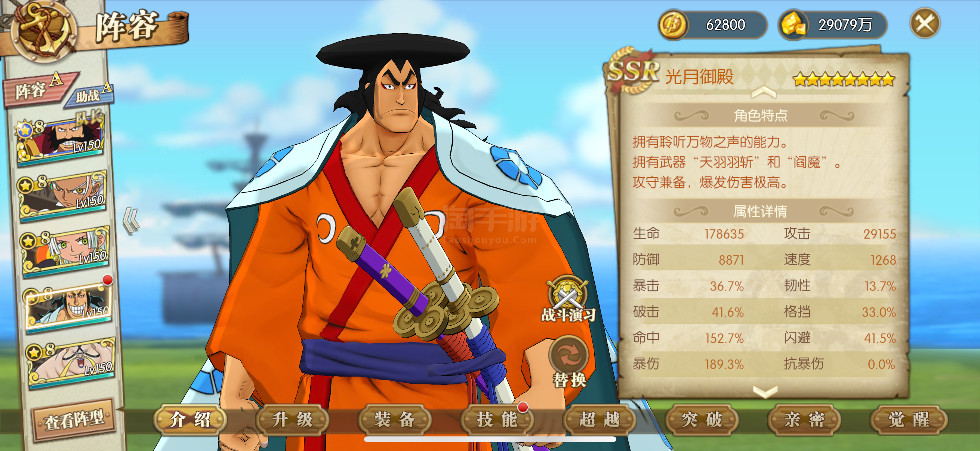
Task: Open the 装备 equipment tab
Action: click(394, 420)
